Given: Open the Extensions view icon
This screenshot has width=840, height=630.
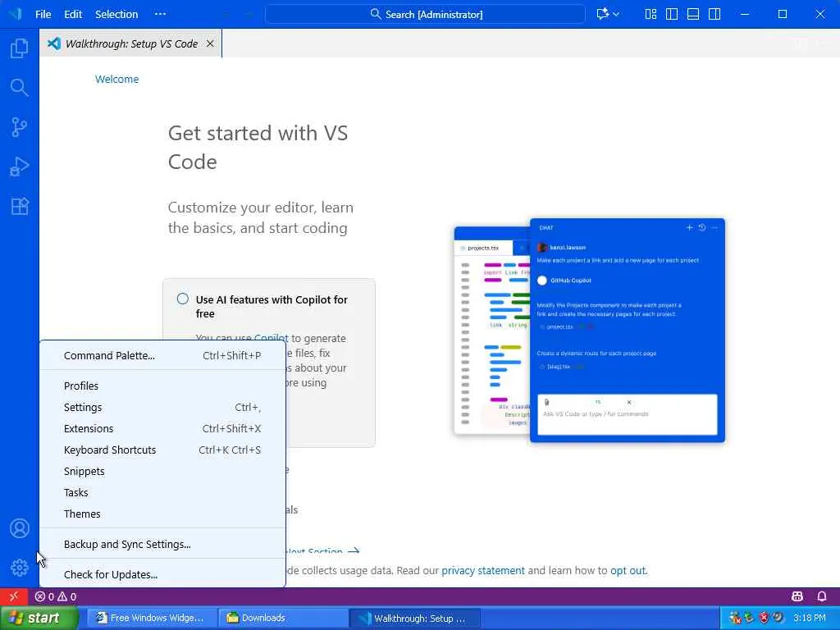Looking at the screenshot, I should (20, 206).
